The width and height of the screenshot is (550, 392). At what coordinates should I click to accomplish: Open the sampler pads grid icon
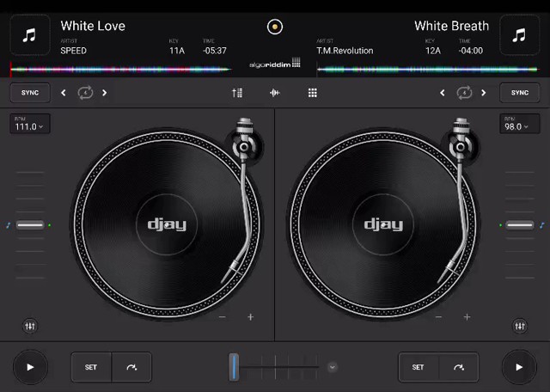[313, 93]
